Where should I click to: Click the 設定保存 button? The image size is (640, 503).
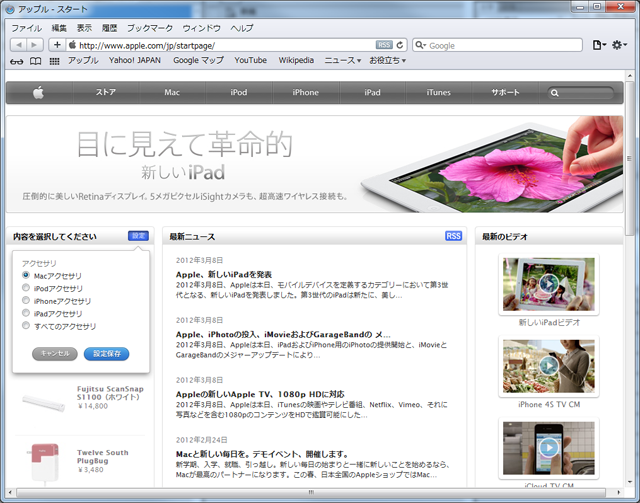click(105, 353)
